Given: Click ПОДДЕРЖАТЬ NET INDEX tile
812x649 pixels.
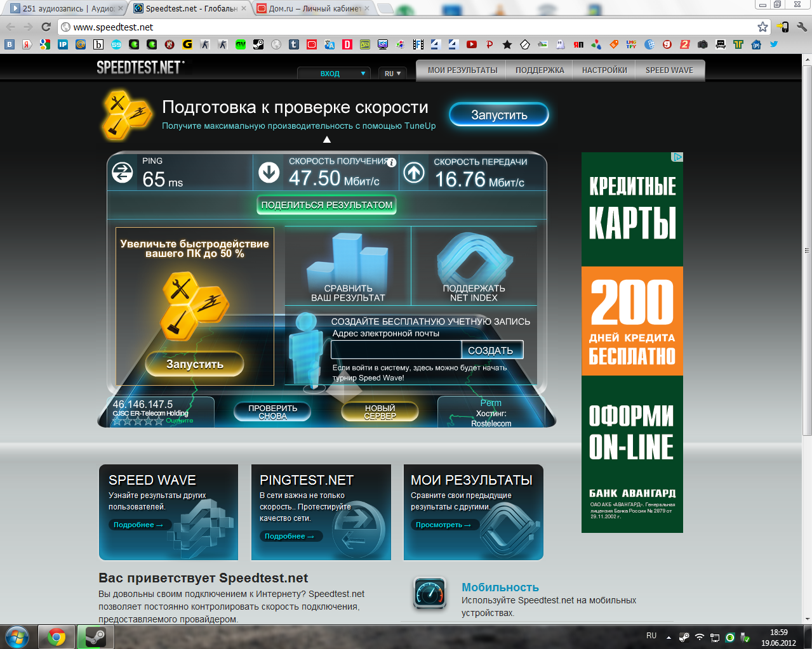Looking at the screenshot, I should click(x=474, y=266).
